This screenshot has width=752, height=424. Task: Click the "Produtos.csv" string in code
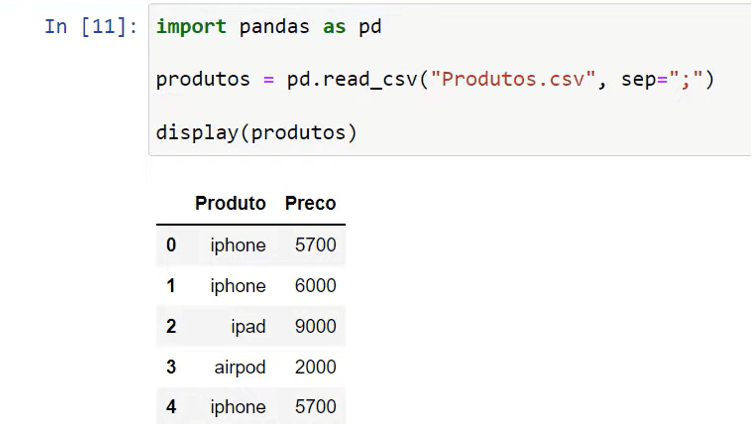[513, 79]
